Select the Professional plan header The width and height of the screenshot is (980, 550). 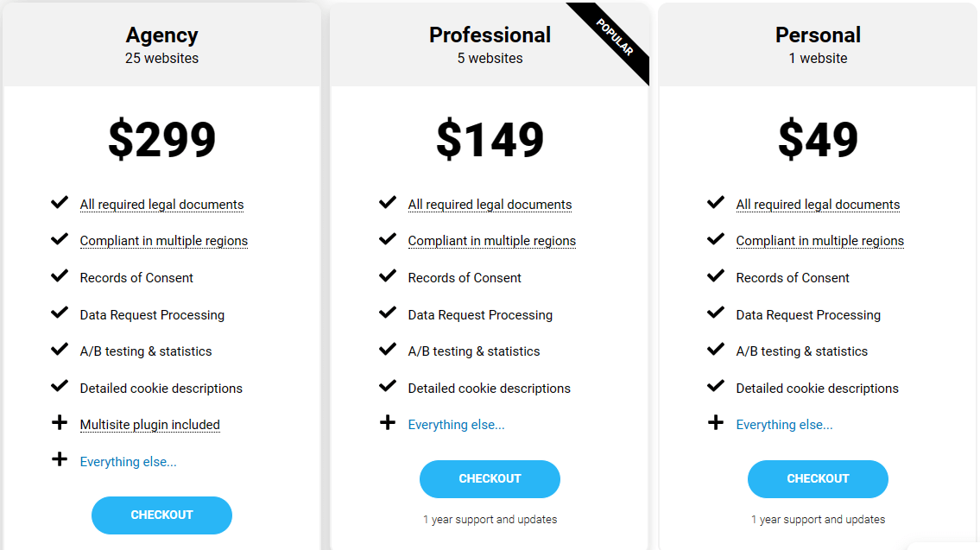click(x=490, y=35)
